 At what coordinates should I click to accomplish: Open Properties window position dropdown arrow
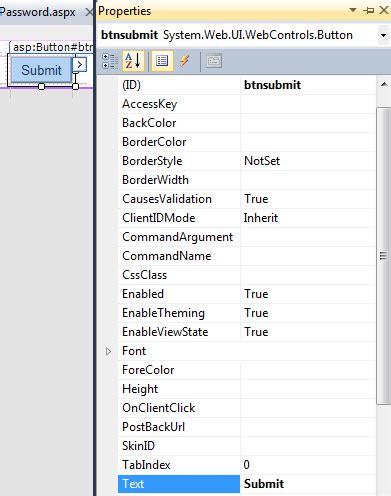pos(353,10)
